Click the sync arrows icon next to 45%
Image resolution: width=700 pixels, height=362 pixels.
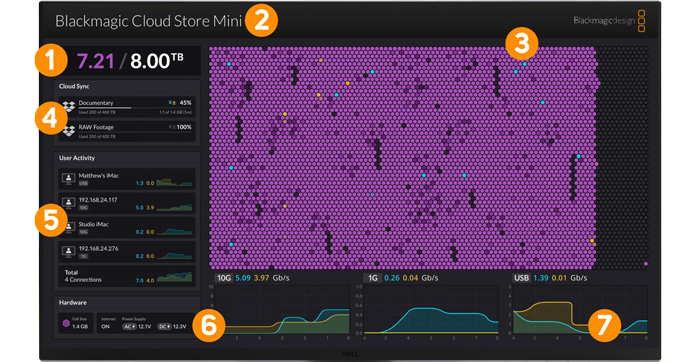pos(172,103)
